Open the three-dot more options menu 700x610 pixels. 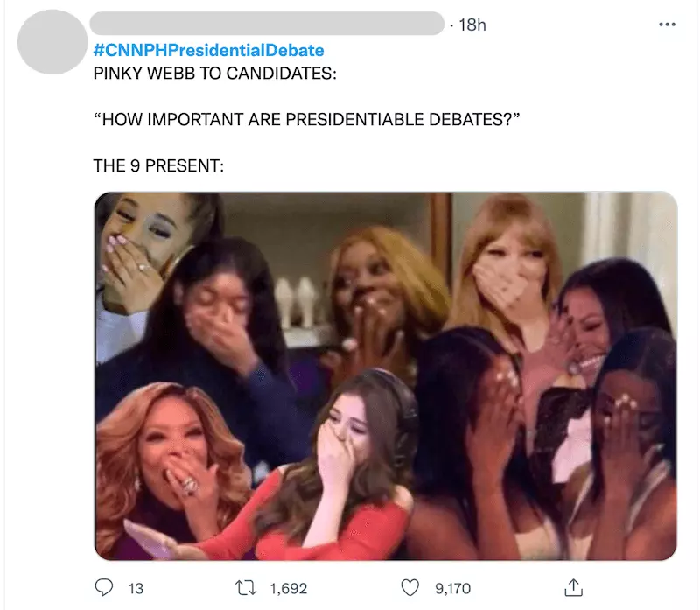tap(667, 25)
